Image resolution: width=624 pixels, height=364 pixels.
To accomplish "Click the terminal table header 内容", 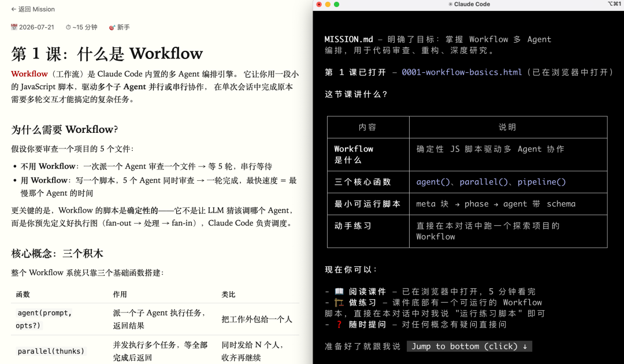I will click(367, 127).
